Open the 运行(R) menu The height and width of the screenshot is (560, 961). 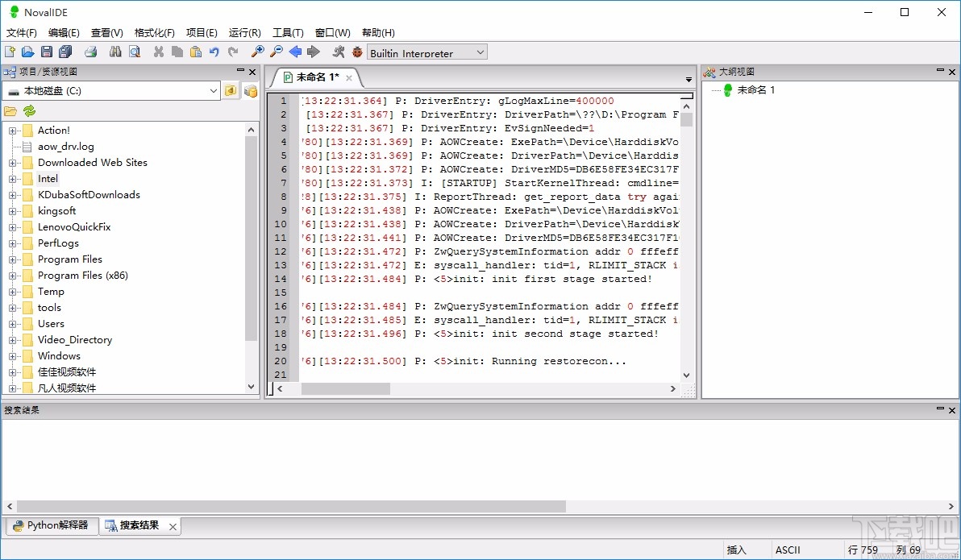pyautogui.click(x=244, y=32)
